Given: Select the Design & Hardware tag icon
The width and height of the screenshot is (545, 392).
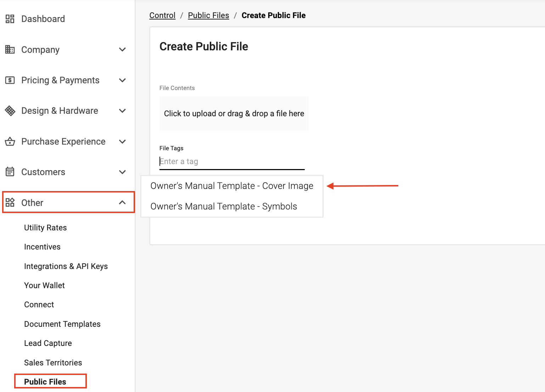Looking at the screenshot, I should 10,111.
